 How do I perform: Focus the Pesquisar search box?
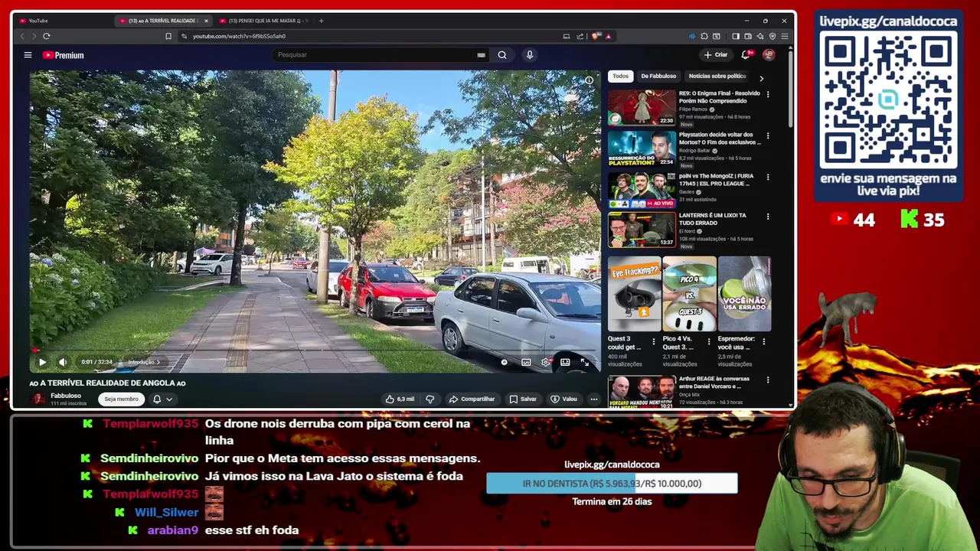[375, 55]
